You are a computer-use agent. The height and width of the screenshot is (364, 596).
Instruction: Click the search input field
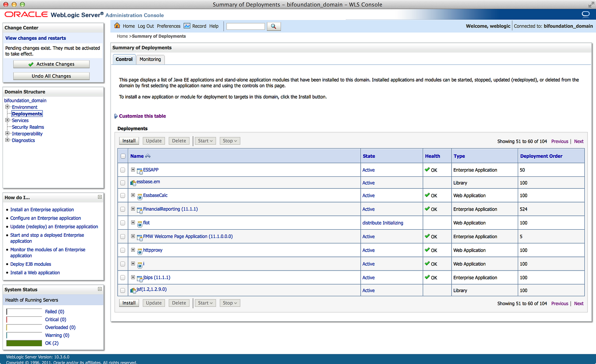pyautogui.click(x=245, y=26)
